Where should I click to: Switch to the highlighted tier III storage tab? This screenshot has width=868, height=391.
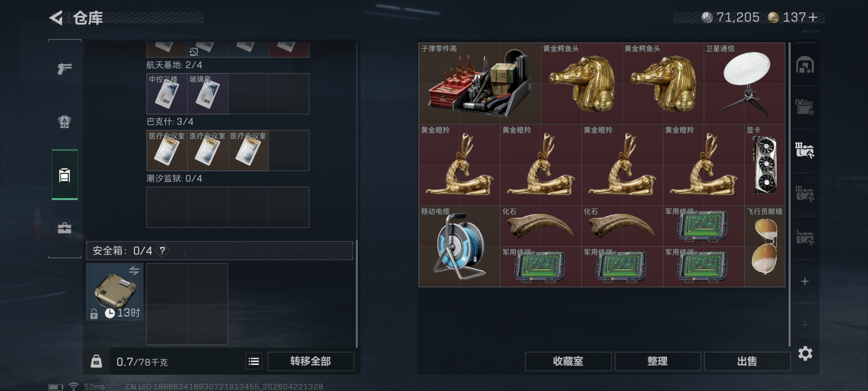[x=805, y=150]
